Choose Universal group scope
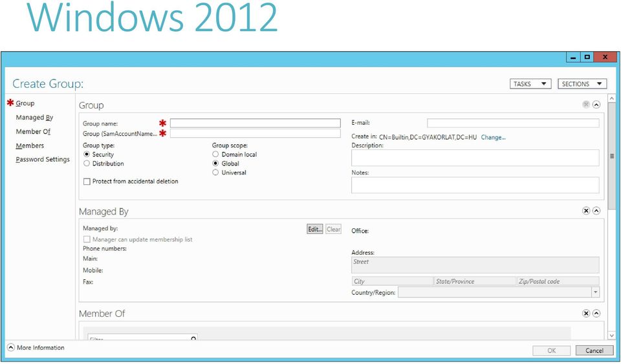The width and height of the screenshot is (621, 364). (x=215, y=173)
